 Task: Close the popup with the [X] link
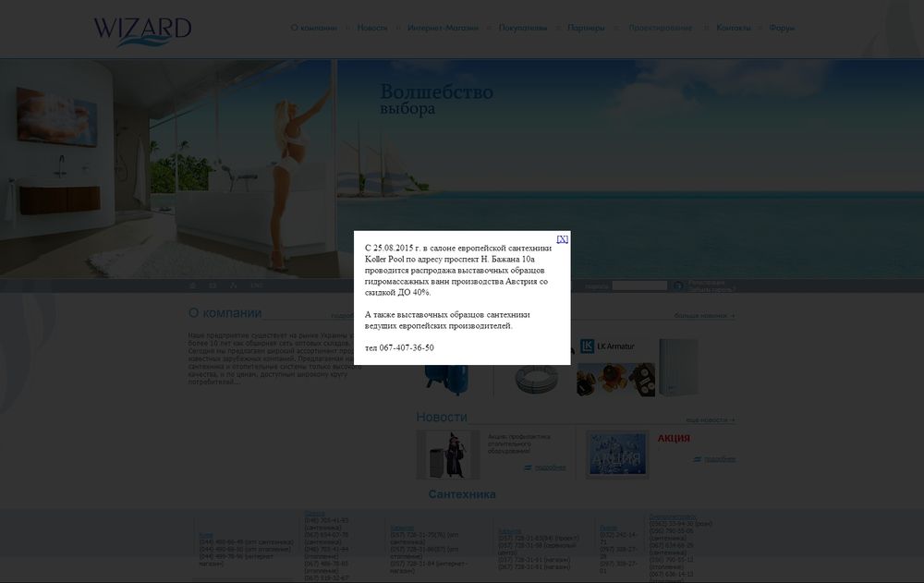click(x=562, y=238)
